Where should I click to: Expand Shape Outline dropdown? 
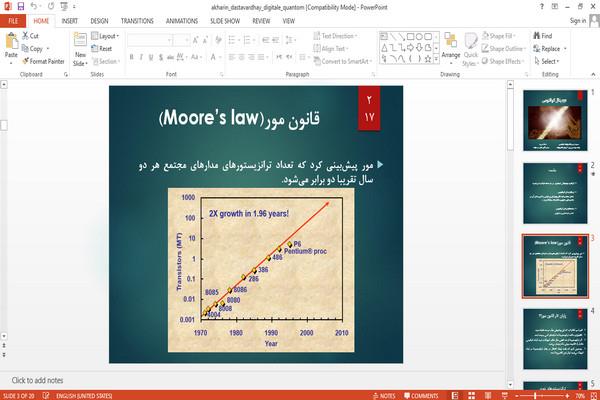(x=504, y=49)
